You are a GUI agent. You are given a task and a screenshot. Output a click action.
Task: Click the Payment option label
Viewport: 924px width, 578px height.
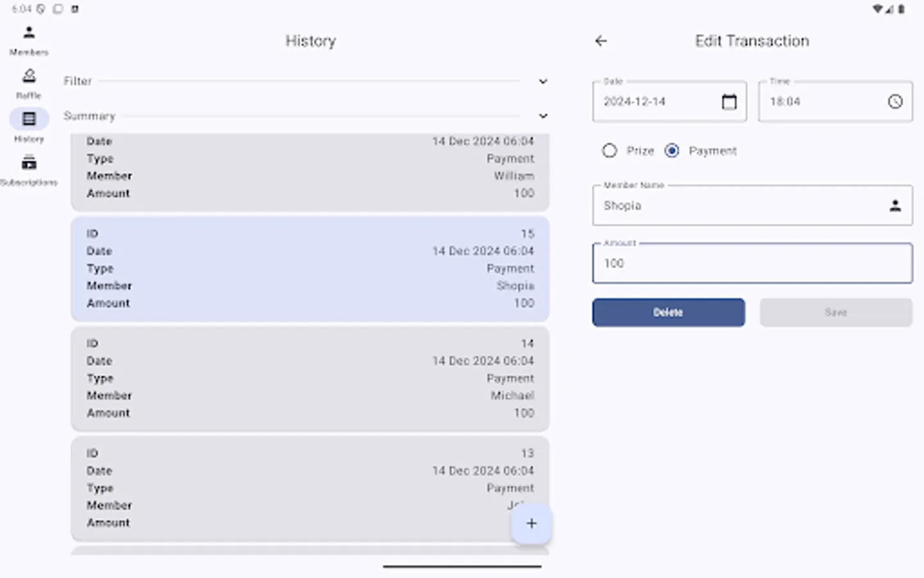(713, 151)
